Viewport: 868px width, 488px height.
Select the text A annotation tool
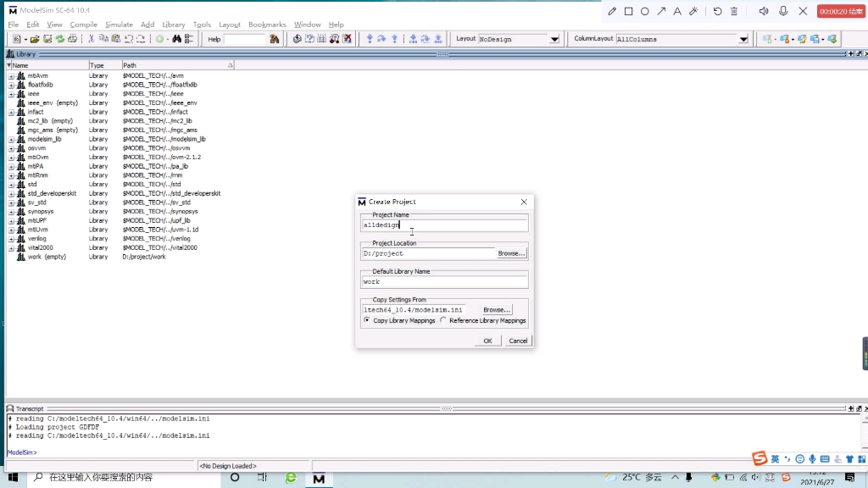(677, 11)
